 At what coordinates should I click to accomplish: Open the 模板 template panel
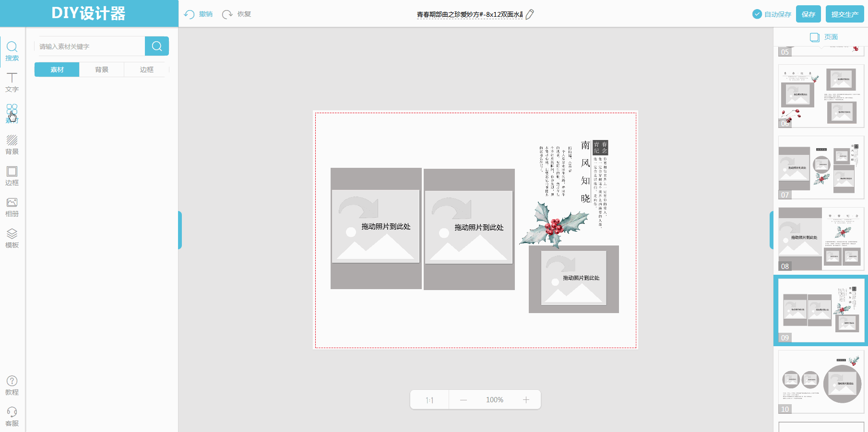(12, 238)
